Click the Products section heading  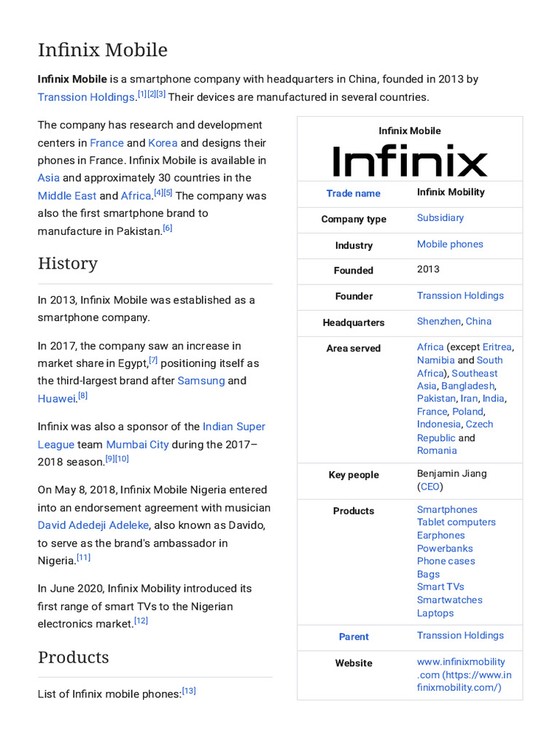coord(74,657)
